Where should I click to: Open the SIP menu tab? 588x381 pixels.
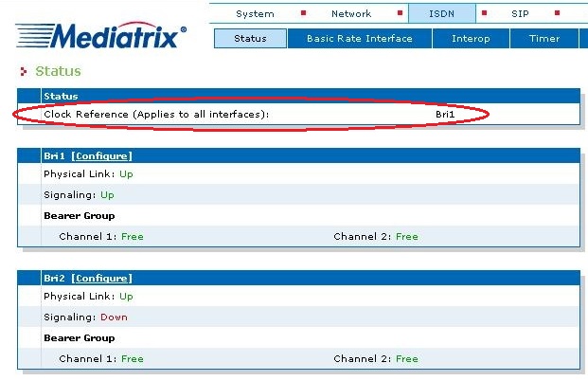click(x=520, y=14)
